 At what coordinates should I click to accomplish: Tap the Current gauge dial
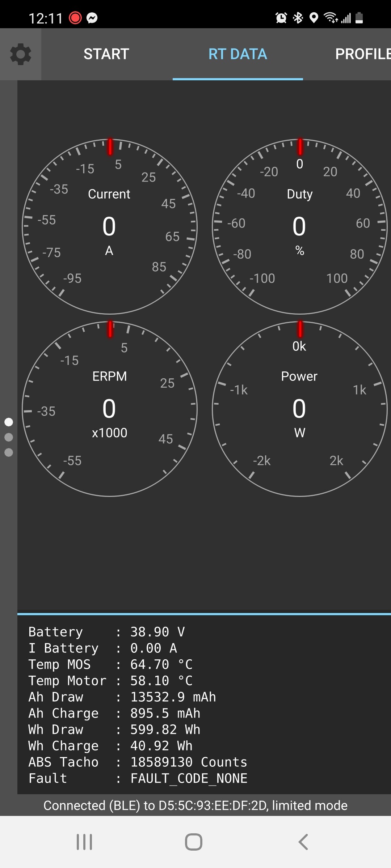pyautogui.click(x=110, y=227)
